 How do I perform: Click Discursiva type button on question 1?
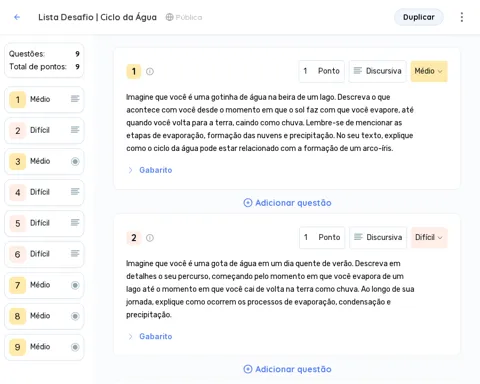coord(378,71)
